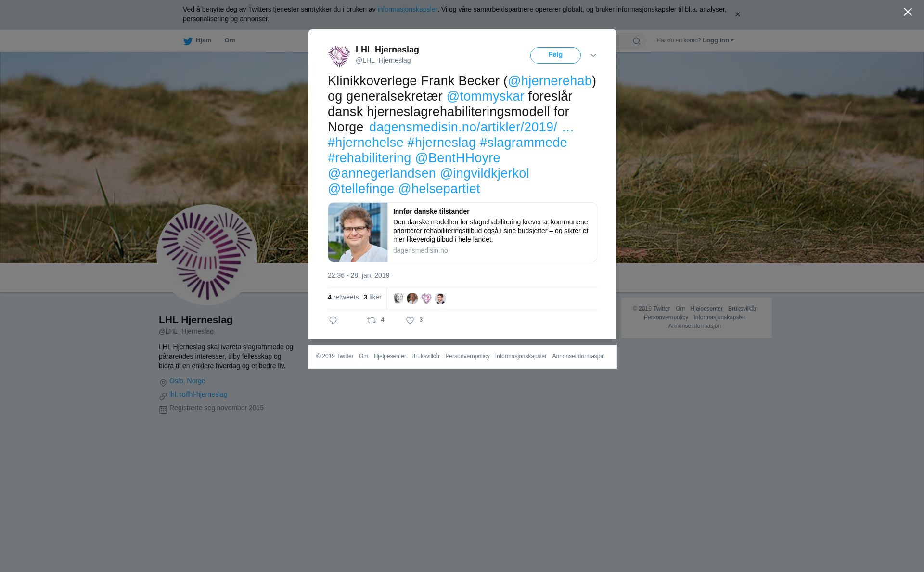Visit lhl.no/lhl-hjerneslag profile link
The width and height of the screenshot is (924, 572).
click(x=198, y=394)
